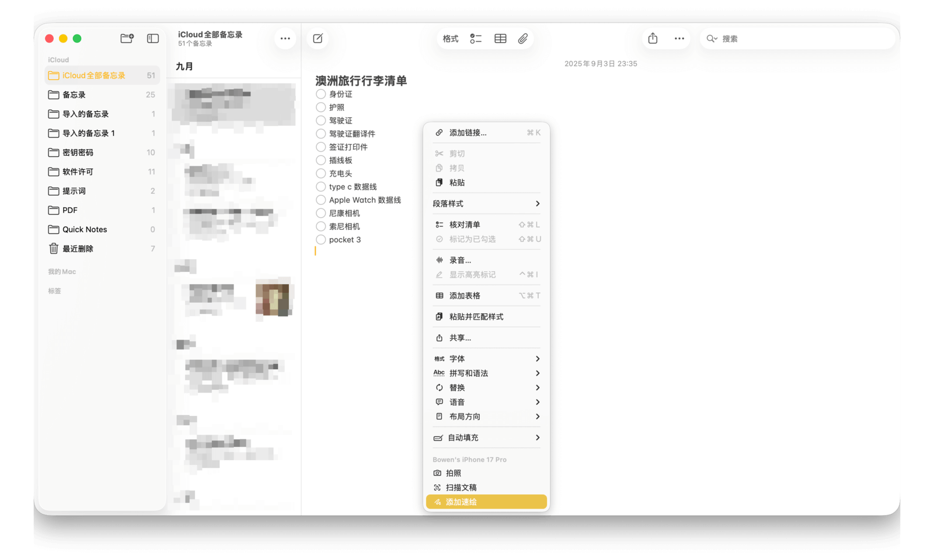Choose 添加速绘 from context menu
The height and width of the screenshot is (560, 934).
pyautogui.click(x=486, y=502)
